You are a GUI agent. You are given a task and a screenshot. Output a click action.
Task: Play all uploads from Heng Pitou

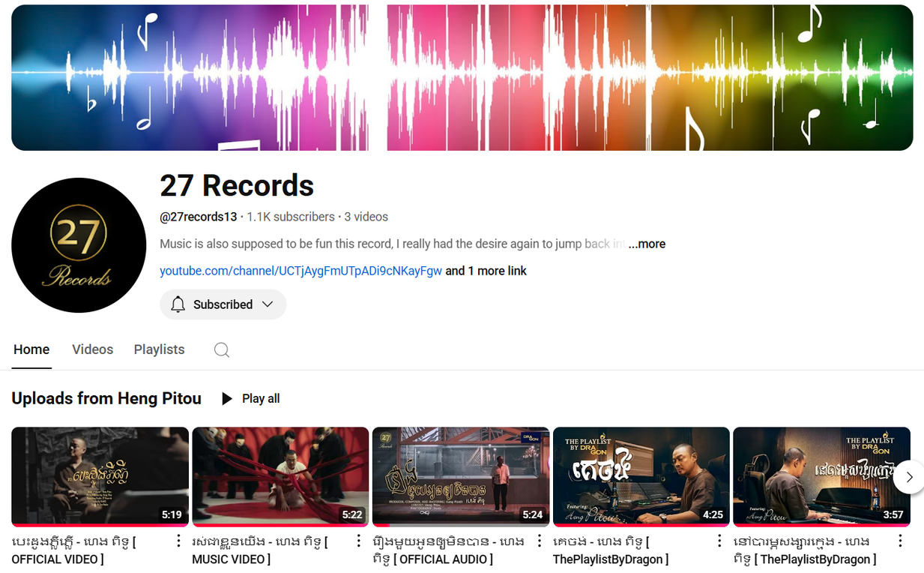click(x=250, y=399)
